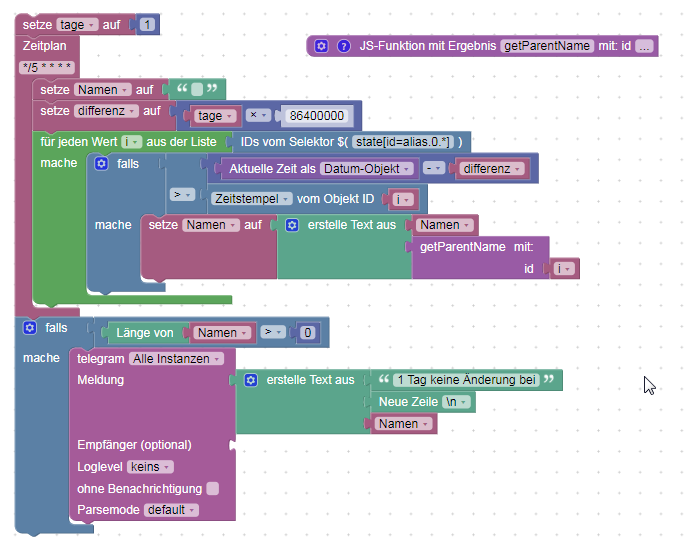
Task: Edit the number field 86400000
Action: (x=316, y=116)
